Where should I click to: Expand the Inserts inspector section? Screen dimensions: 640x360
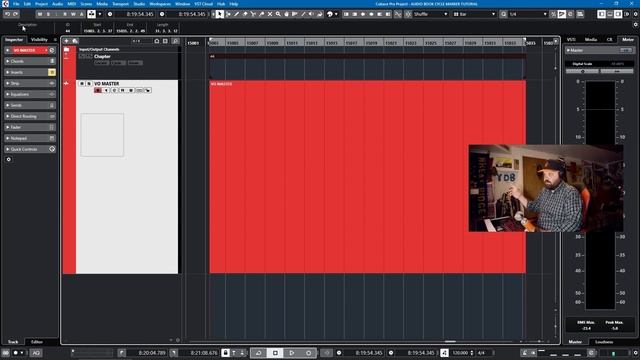[x=30, y=72]
